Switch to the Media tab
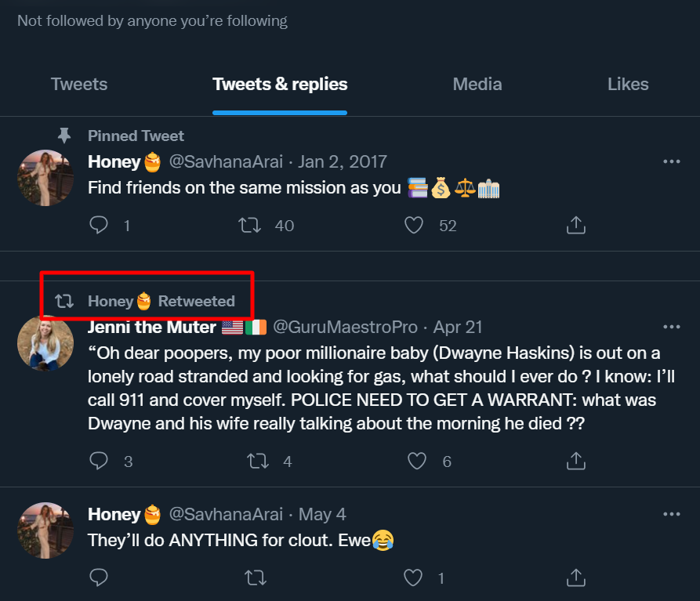This screenshot has width=700, height=601. pos(477,85)
